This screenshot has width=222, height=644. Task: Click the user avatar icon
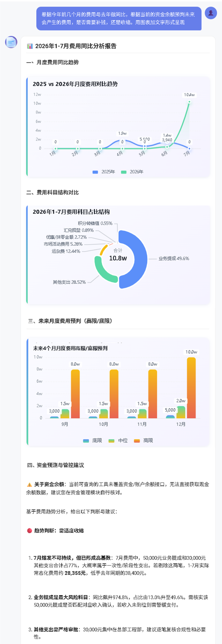pyautogui.click(x=211, y=13)
